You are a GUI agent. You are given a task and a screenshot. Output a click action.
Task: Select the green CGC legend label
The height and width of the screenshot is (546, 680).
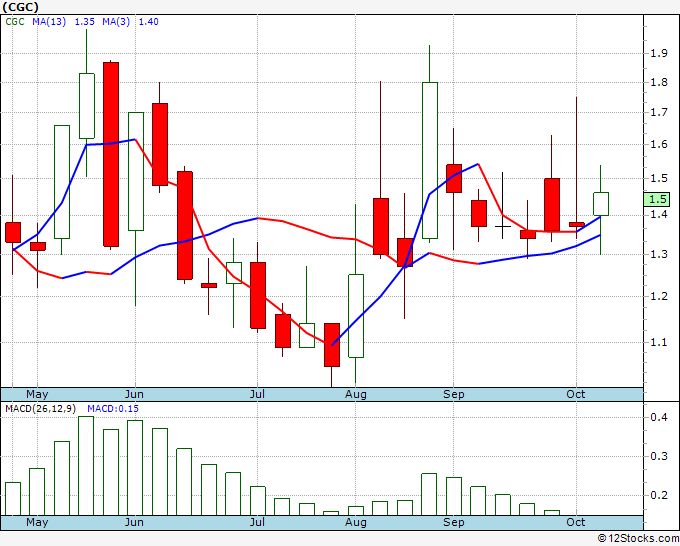[15, 21]
